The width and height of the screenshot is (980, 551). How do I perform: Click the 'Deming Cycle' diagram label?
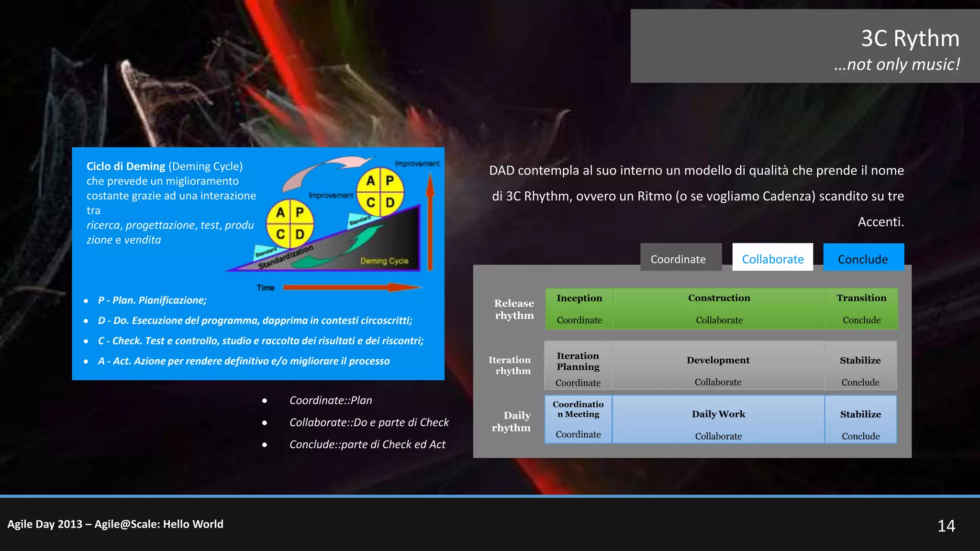[x=384, y=261]
